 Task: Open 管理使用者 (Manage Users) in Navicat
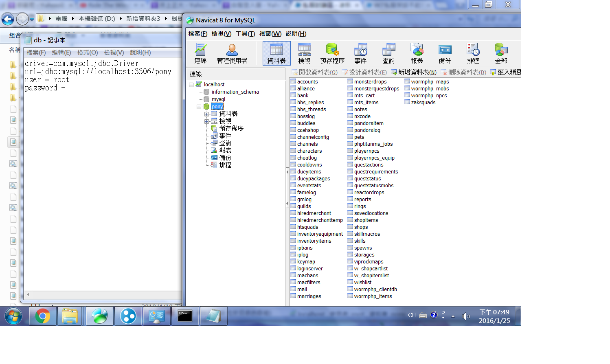coord(232,53)
